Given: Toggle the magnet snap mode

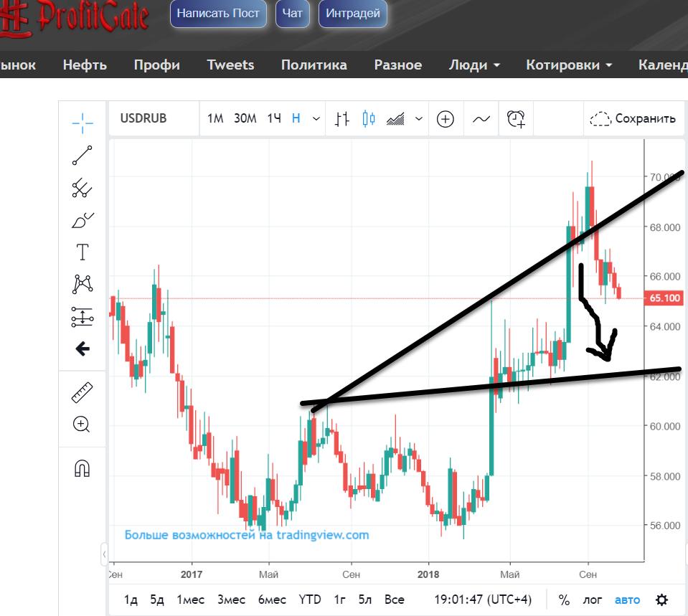Looking at the screenshot, I should coord(82,468).
